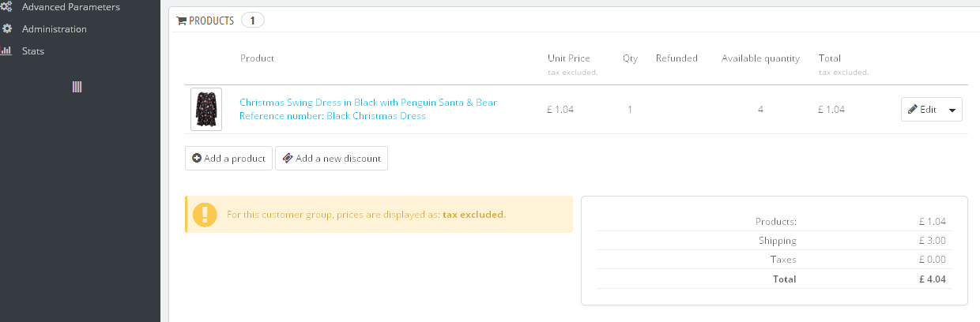Collapse sidebar using the bars icon
Screen dimensions: 980x322
click(77, 87)
